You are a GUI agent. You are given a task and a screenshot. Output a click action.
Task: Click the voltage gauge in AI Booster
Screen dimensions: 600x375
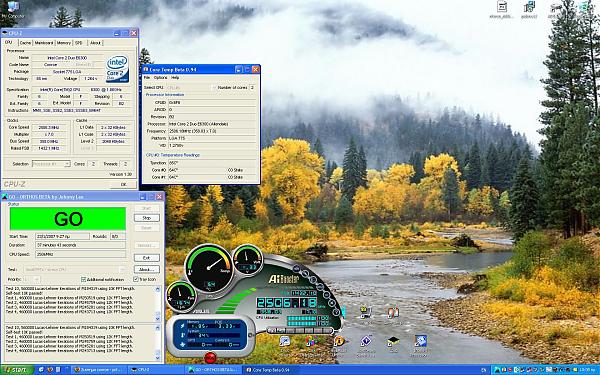click(x=248, y=260)
